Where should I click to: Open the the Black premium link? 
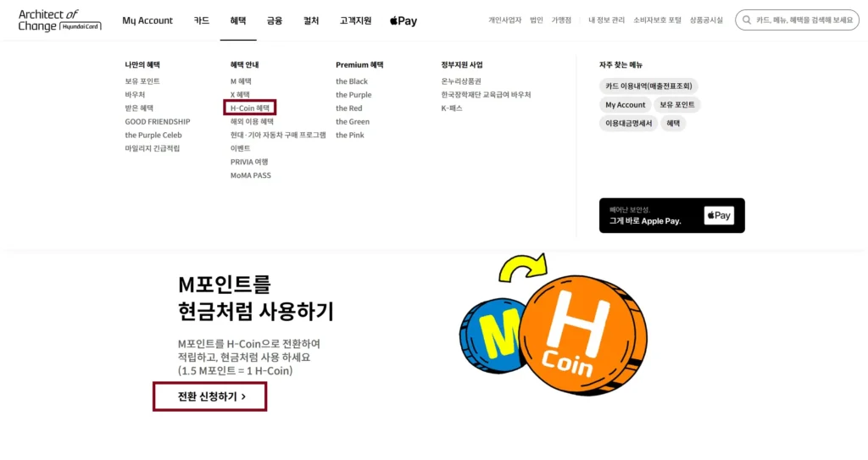[x=352, y=81]
